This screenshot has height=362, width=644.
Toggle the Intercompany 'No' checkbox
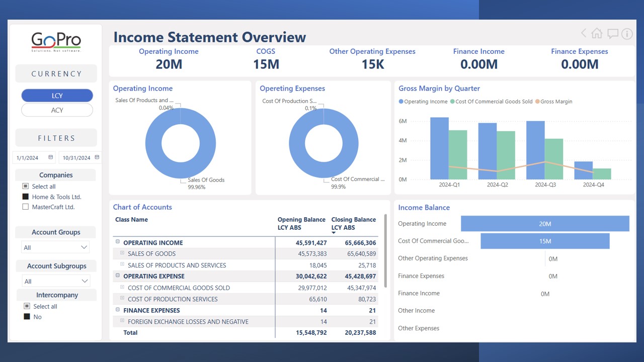pyautogui.click(x=27, y=317)
